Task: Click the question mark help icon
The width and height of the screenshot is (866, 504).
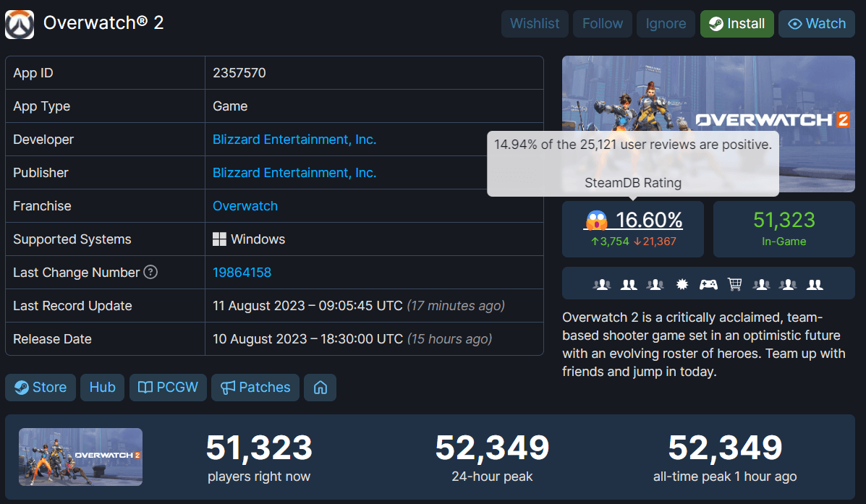Action: click(x=150, y=272)
